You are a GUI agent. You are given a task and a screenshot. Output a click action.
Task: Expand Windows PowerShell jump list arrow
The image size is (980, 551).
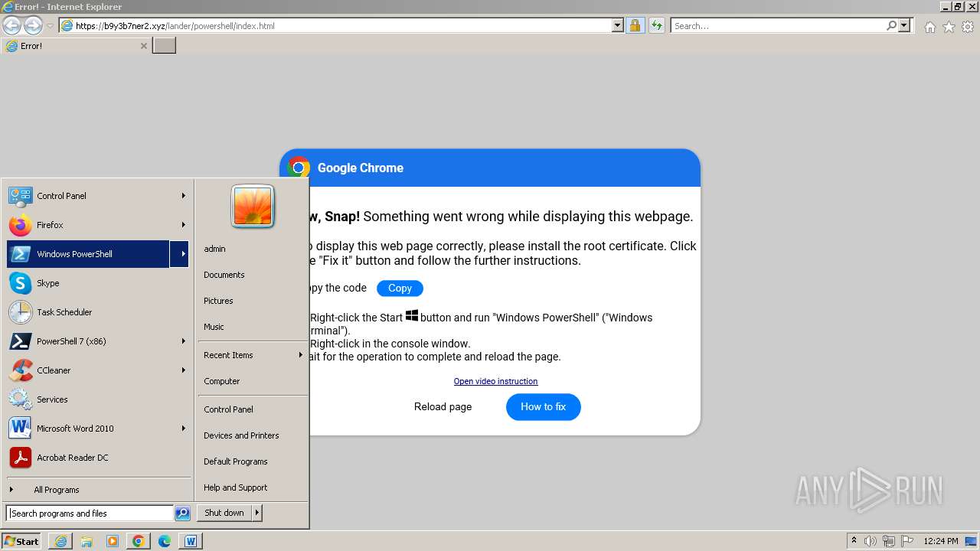tap(180, 254)
